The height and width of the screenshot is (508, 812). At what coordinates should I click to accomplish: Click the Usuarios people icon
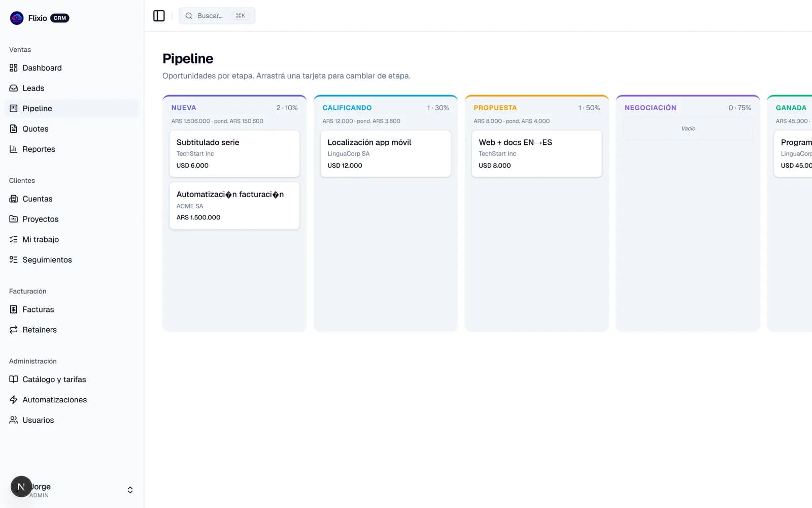click(14, 420)
